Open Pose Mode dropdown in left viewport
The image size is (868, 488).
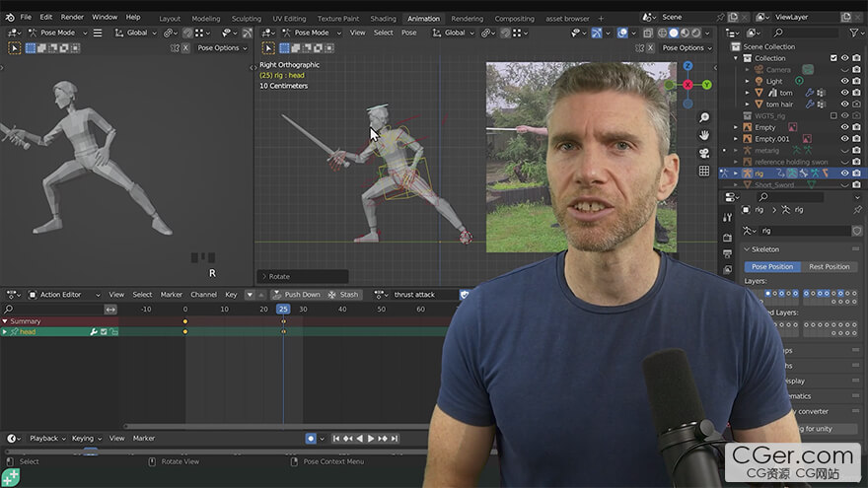point(57,34)
